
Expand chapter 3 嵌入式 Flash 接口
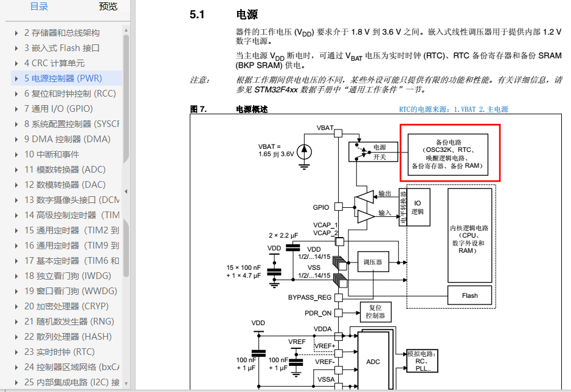16,48
